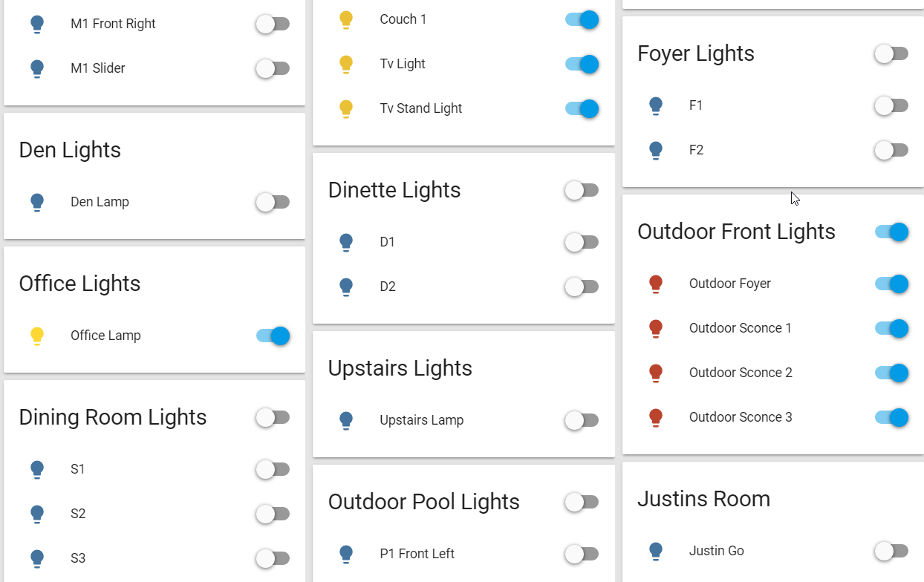Click the Outdoor Foyer red bulb icon
The height and width of the screenshot is (582, 924).
pos(656,284)
